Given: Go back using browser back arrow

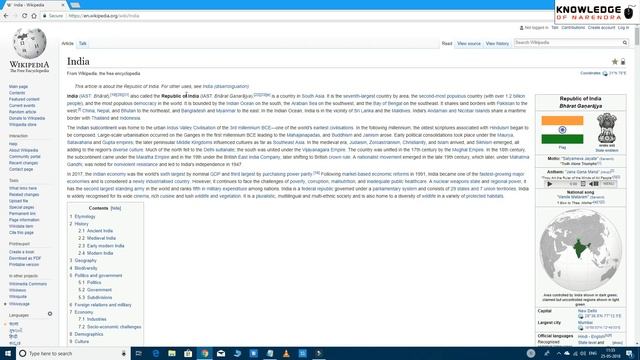Looking at the screenshot, I should (x=6, y=16).
